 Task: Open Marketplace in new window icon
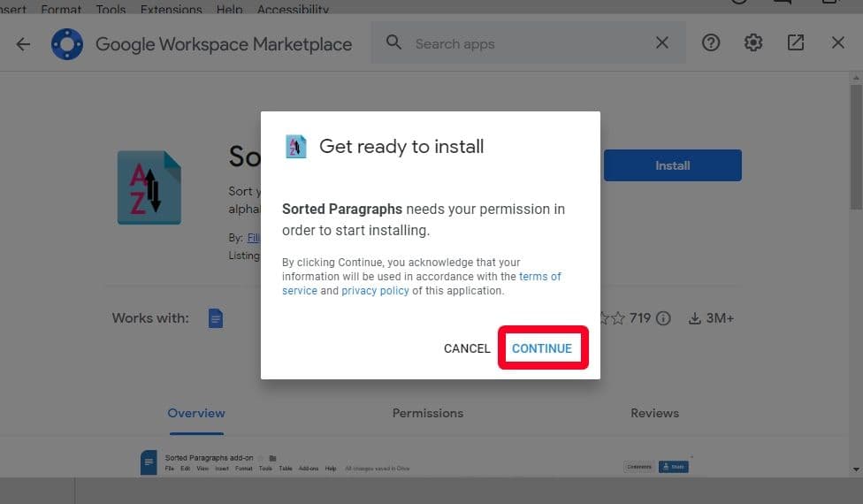[x=796, y=43]
